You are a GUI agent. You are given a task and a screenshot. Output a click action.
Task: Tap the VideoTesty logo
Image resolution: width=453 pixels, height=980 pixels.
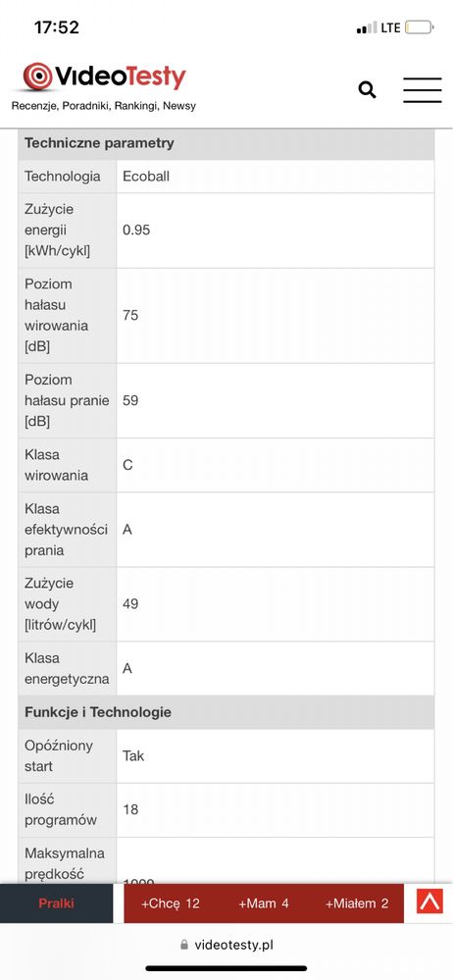coord(104,77)
